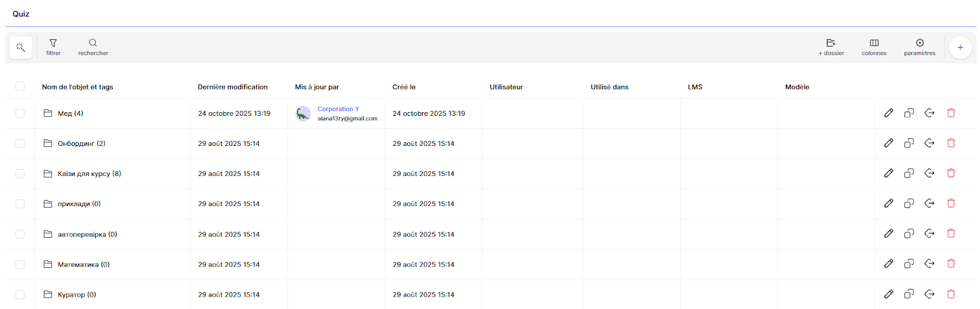Viewport: 980px width, 309px height.
Task: Open the filtrer filter tool
Action: (53, 47)
